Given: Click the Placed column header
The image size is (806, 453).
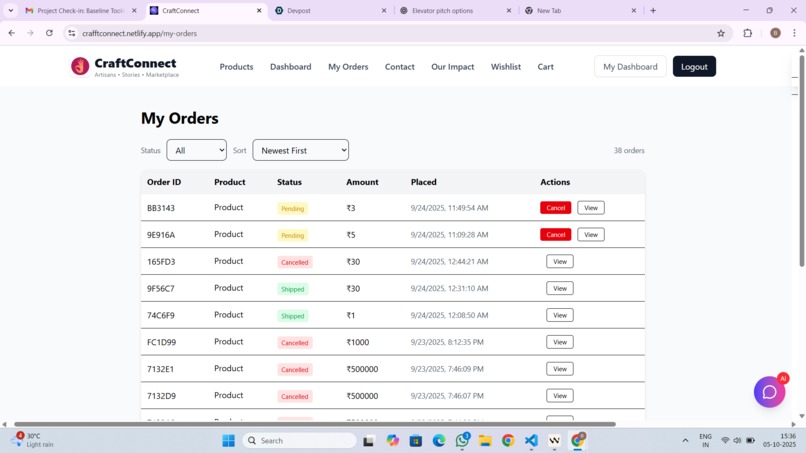Looking at the screenshot, I should click(x=424, y=182).
